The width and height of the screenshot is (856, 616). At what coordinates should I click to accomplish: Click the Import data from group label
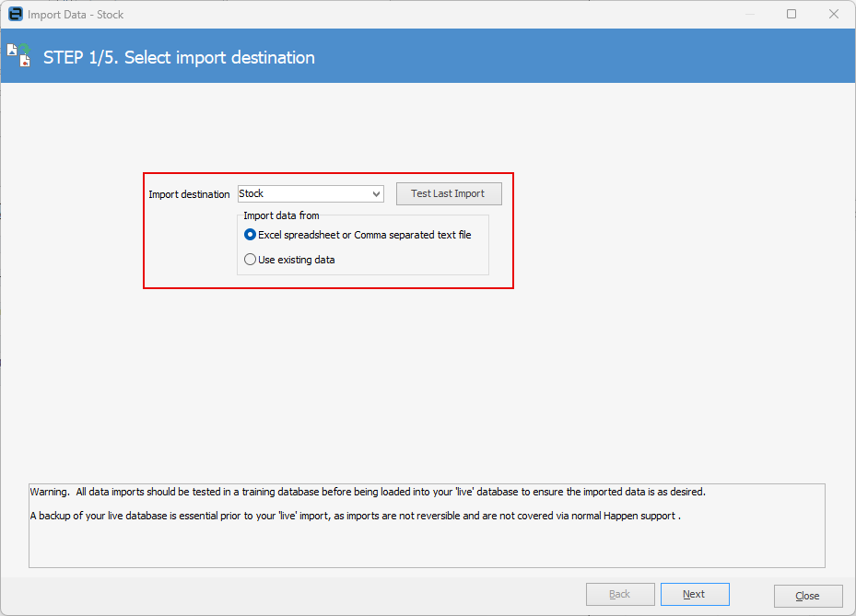pos(281,215)
